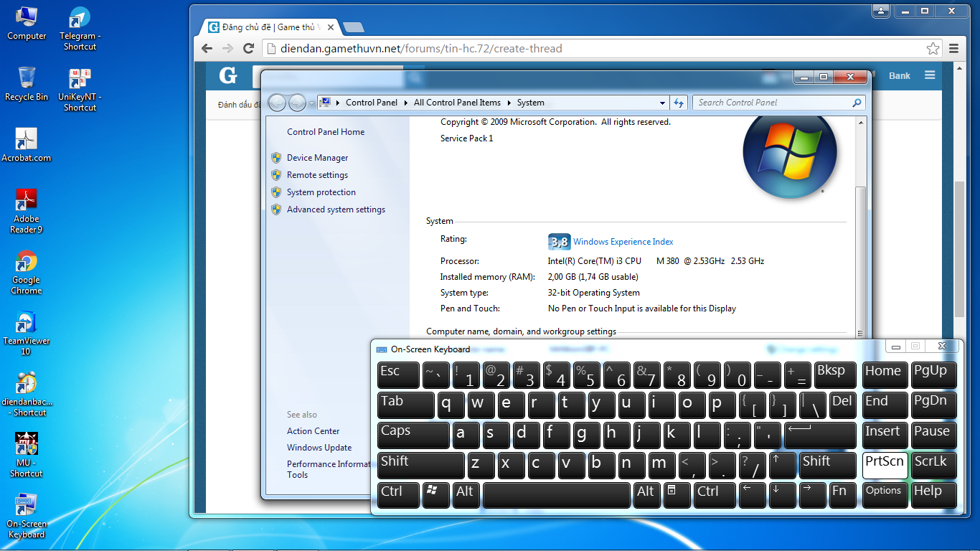Select the diendanbac shortcut icon

(x=27, y=394)
